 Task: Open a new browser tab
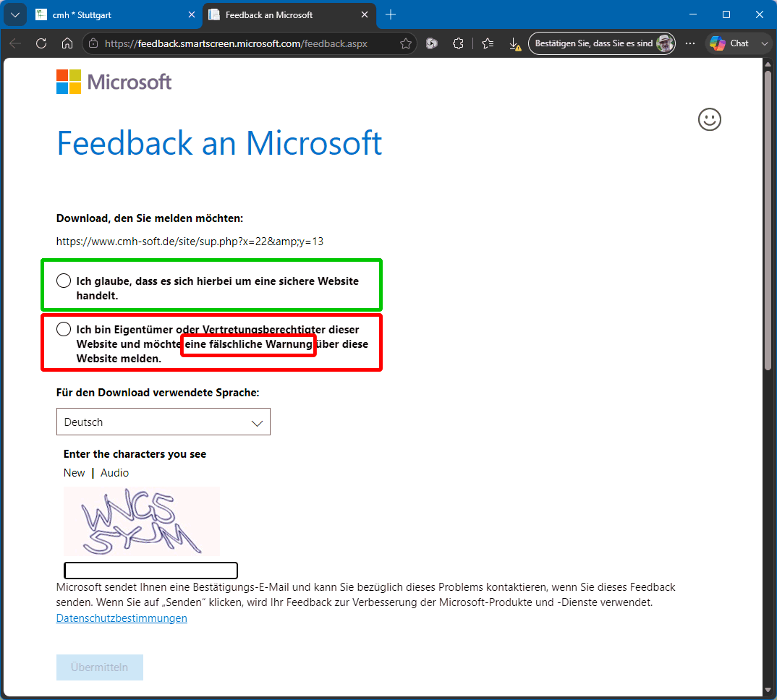391,15
